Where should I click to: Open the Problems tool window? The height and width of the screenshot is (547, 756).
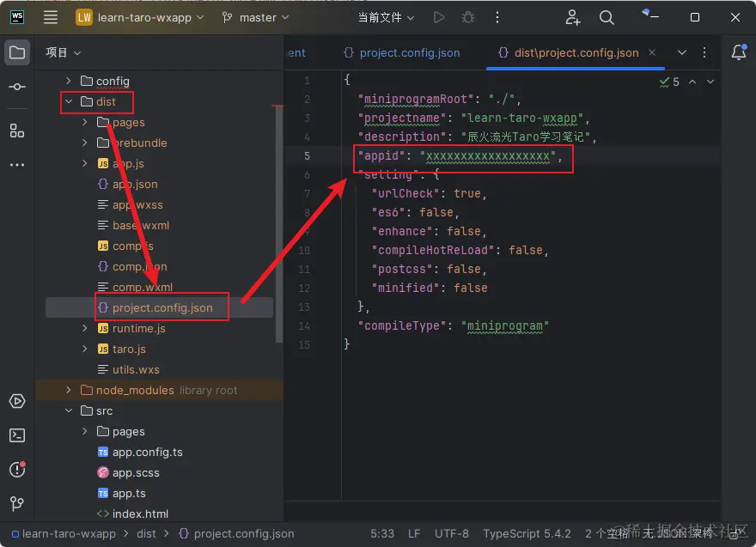[17, 469]
